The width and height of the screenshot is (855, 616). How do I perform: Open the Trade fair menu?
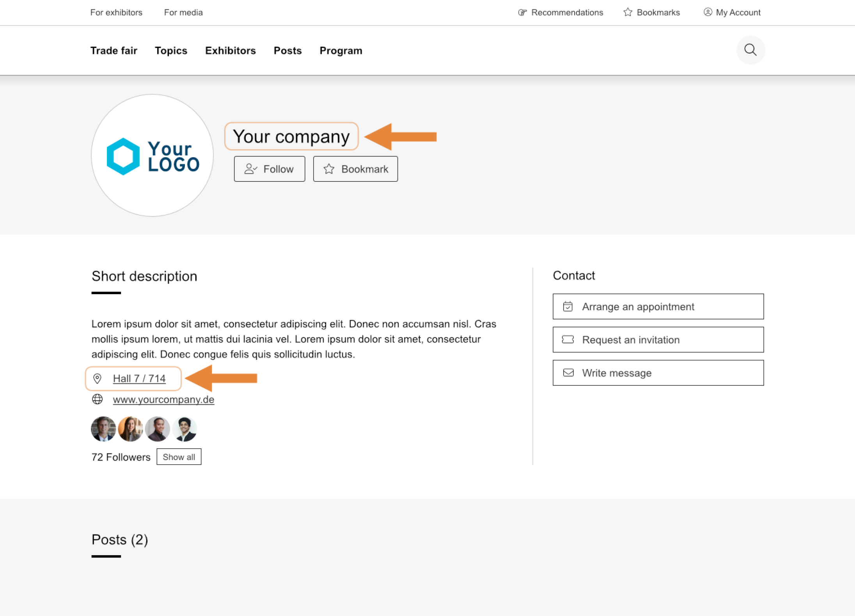[x=114, y=51]
